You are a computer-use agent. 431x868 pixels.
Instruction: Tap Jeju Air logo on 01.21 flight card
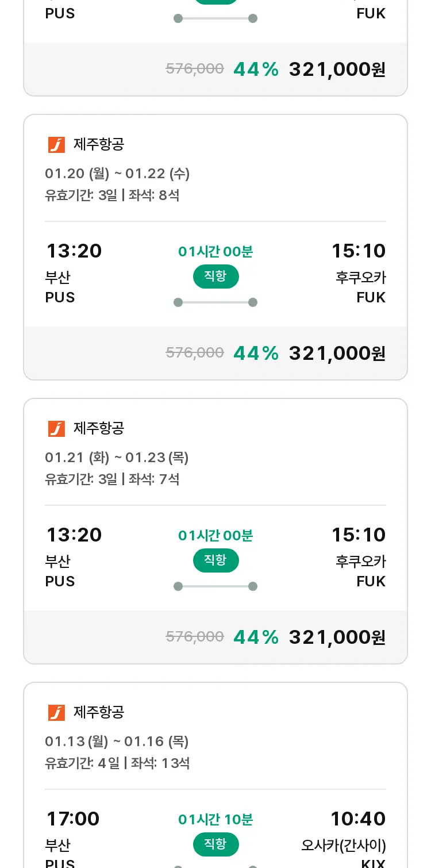pyautogui.click(x=56, y=429)
